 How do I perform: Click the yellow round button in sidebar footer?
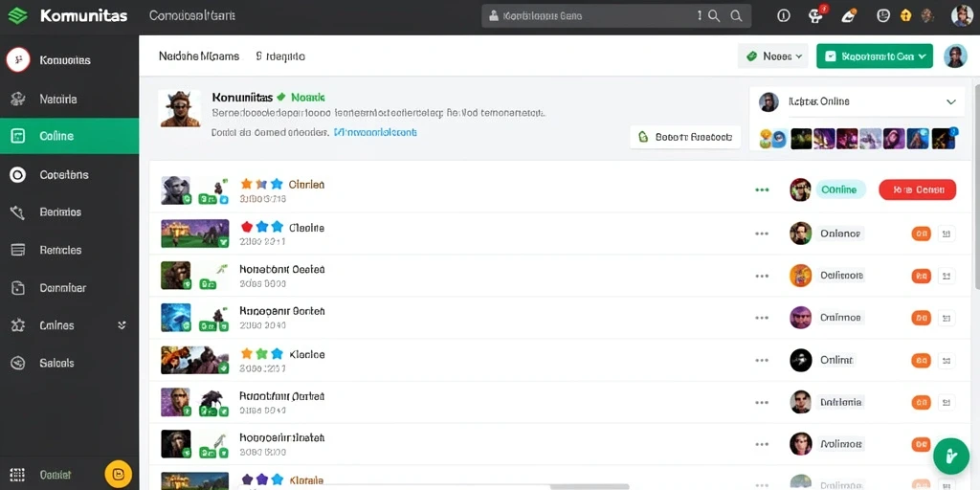pyautogui.click(x=118, y=475)
